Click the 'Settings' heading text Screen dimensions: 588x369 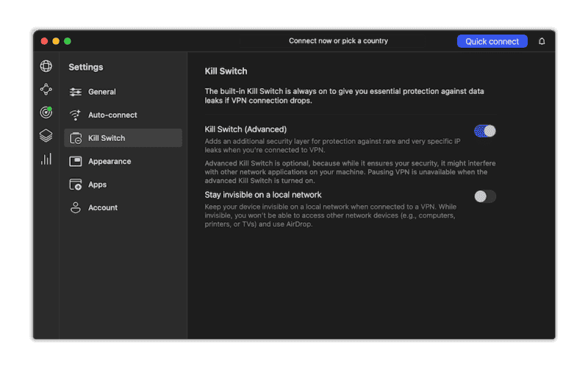[x=86, y=67]
